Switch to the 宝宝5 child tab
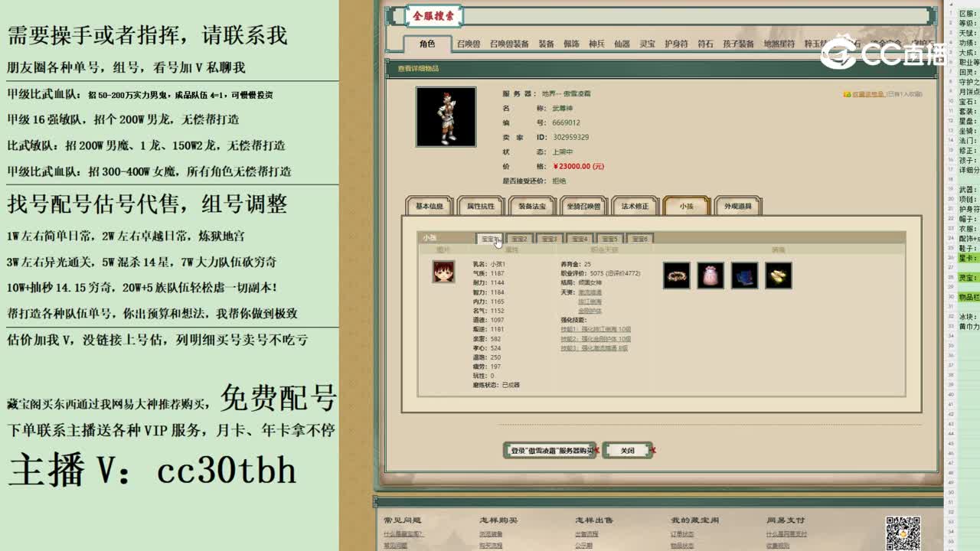This screenshot has height=551, width=980. coord(609,239)
